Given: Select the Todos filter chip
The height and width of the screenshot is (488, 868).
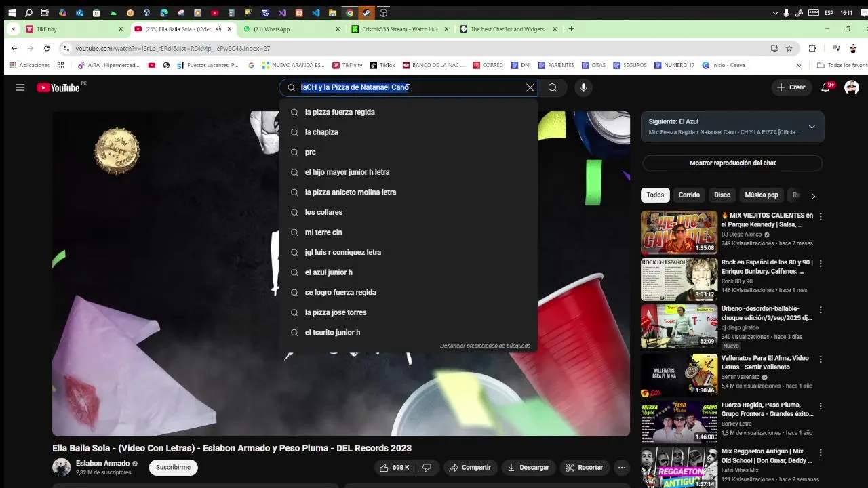Looking at the screenshot, I should pyautogui.click(x=655, y=195).
